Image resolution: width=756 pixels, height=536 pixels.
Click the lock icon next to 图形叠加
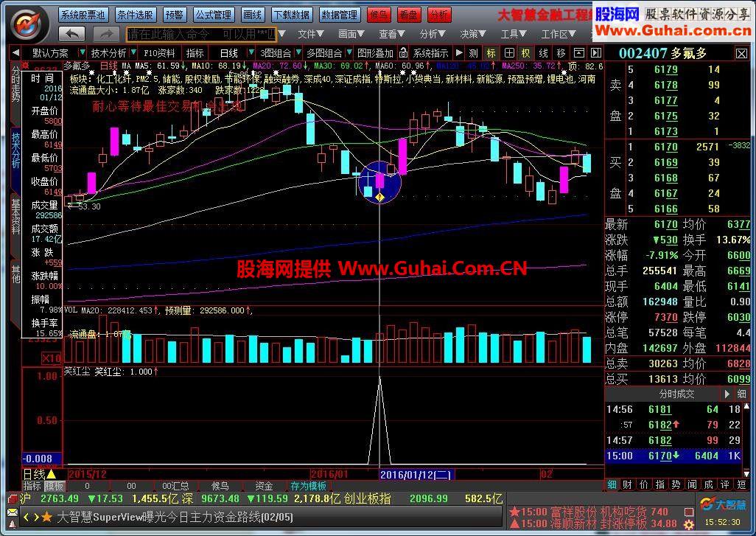(403, 52)
